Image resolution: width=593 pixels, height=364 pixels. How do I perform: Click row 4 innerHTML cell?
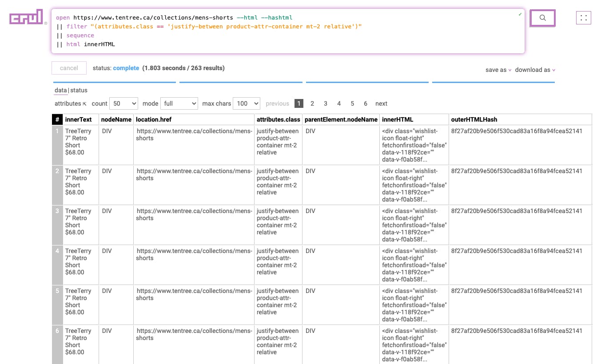click(x=414, y=265)
